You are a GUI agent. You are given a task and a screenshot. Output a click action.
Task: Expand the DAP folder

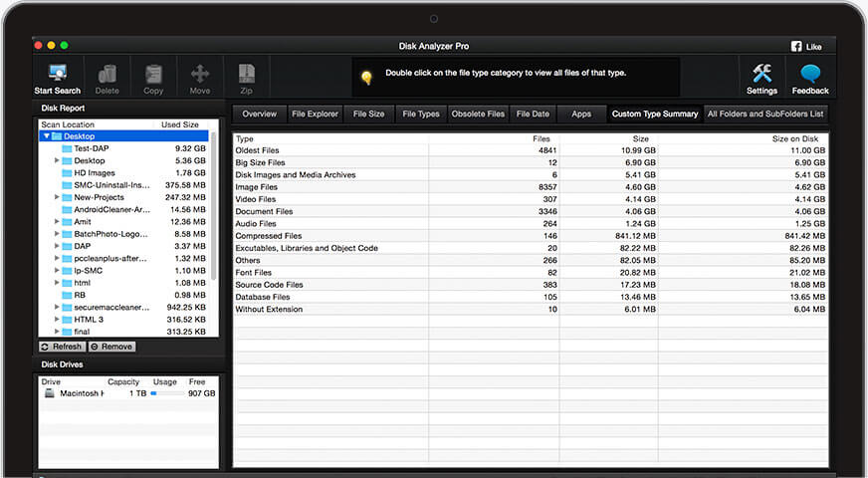pos(57,246)
